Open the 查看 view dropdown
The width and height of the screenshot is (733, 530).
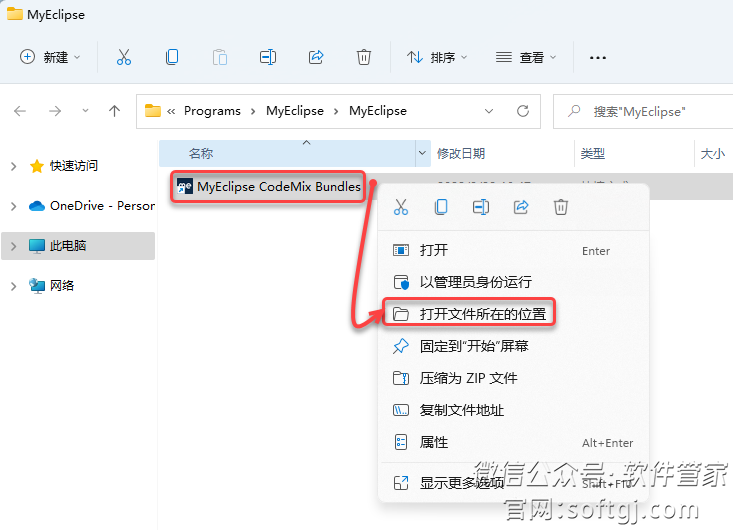[526, 57]
